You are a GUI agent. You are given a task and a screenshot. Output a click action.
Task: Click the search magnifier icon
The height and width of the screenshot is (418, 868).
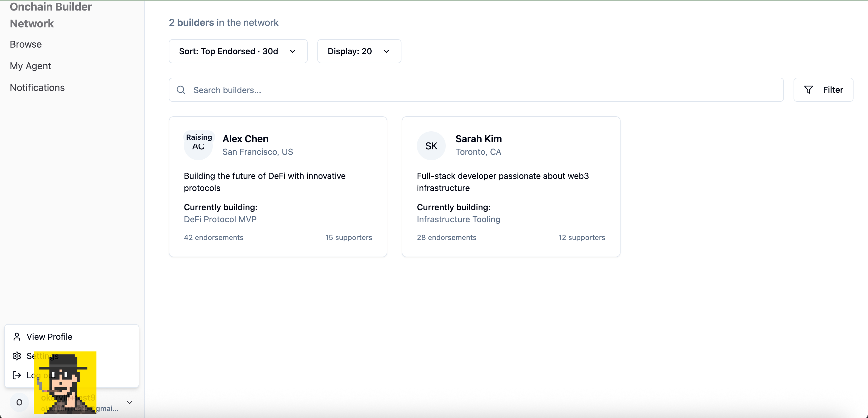pos(181,90)
